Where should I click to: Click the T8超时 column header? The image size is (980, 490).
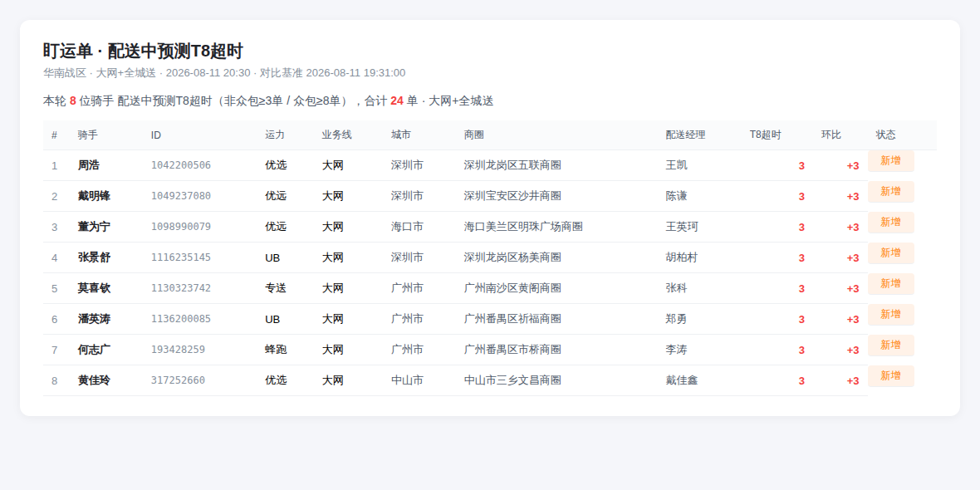click(766, 135)
